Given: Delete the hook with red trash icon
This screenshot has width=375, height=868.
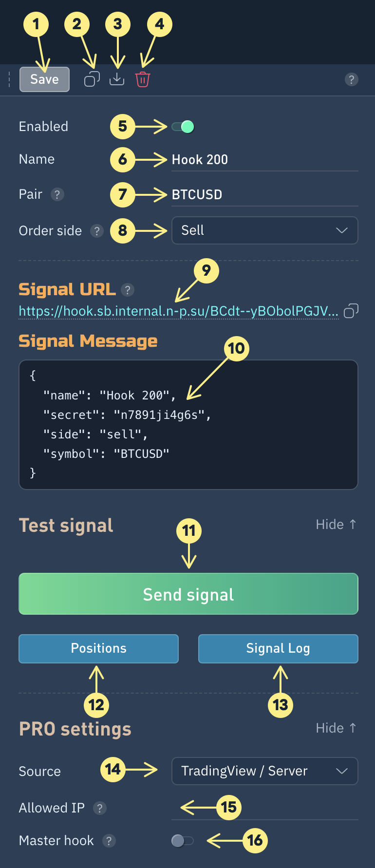Looking at the screenshot, I should click(x=143, y=79).
